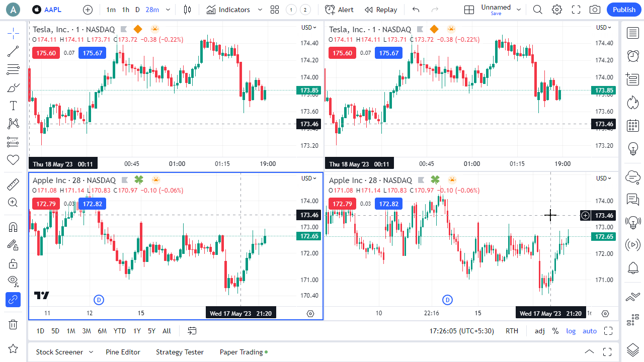Open the notifications bell
This screenshot has width=644, height=362.
(x=632, y=268)
